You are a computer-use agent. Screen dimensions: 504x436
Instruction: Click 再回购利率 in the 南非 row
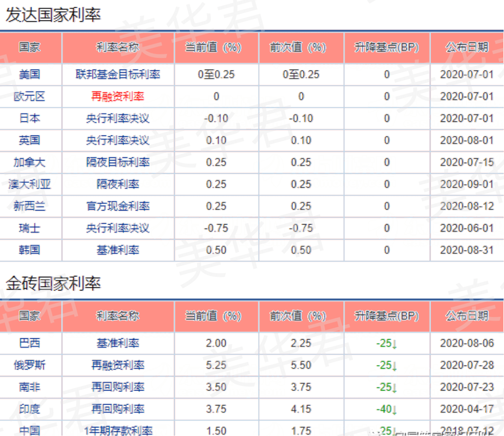pos(118,387)
